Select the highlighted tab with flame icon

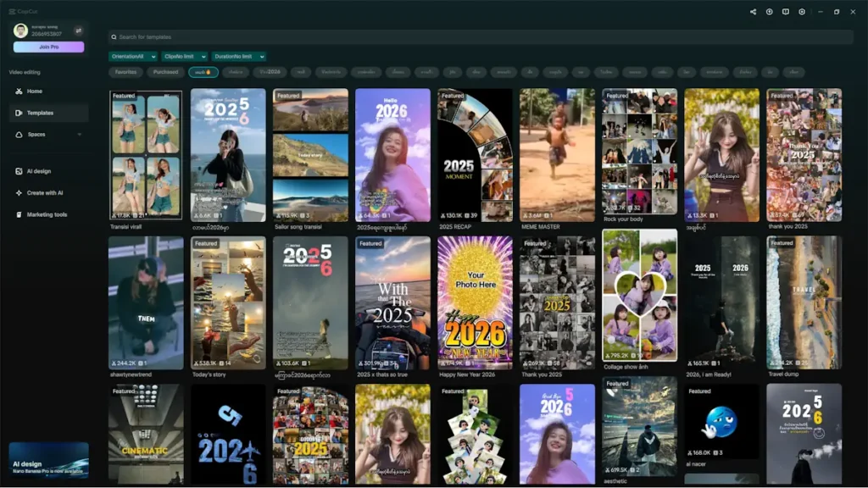click(203, 72)
